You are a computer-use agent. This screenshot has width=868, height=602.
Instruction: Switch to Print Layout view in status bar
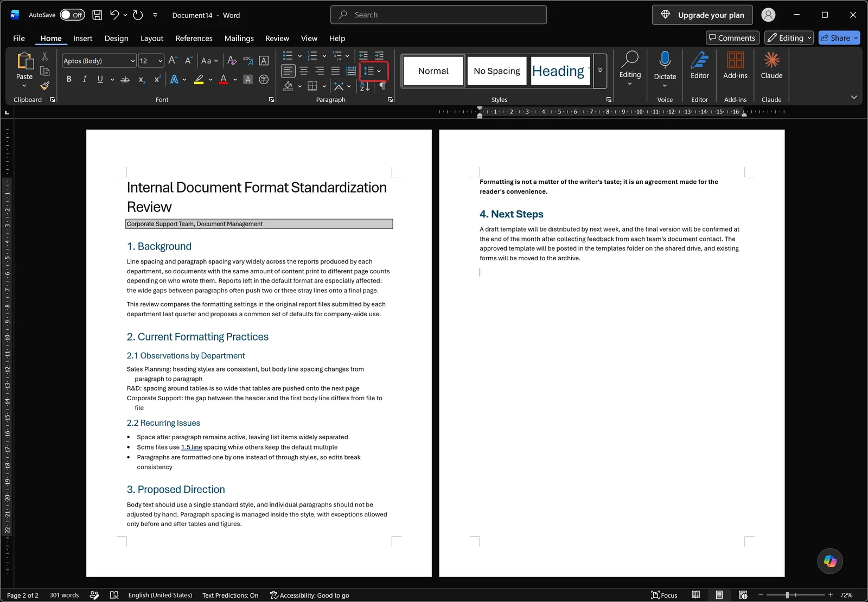coord(719,595)
